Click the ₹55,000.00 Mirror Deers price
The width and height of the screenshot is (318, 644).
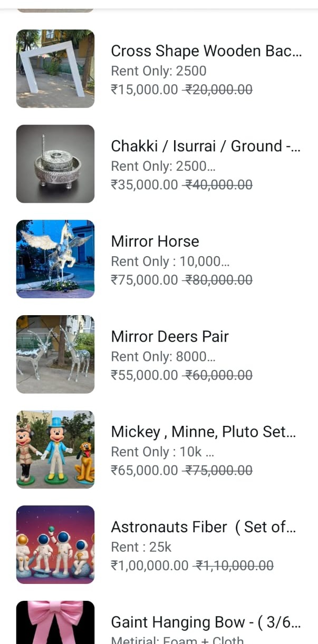[x=144, y=375]
